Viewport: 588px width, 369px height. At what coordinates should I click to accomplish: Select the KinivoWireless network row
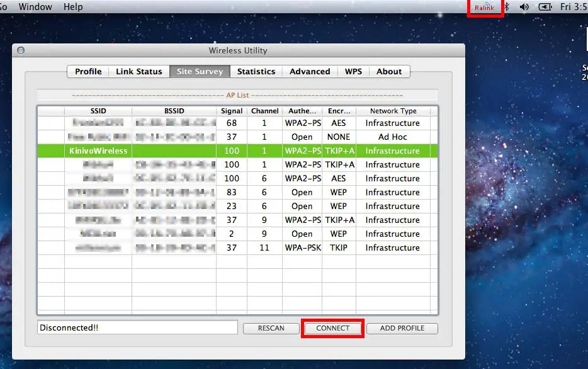point(237,150)
